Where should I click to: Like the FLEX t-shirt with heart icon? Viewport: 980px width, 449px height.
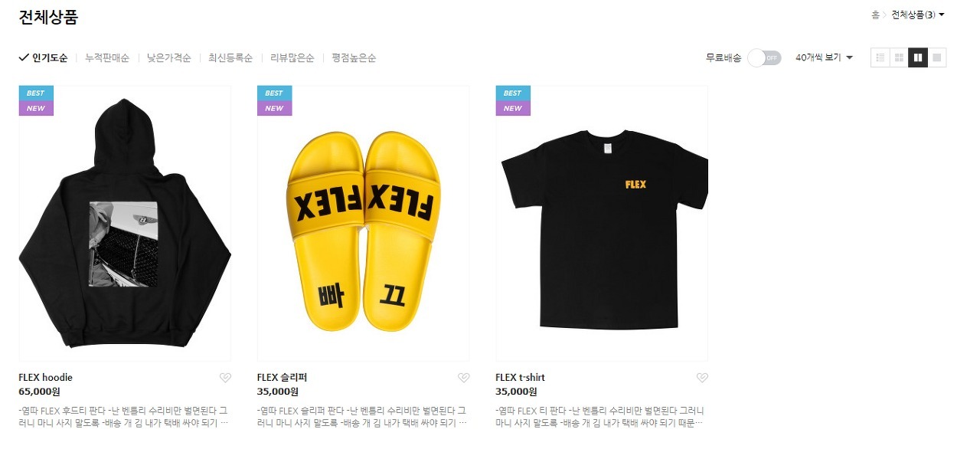[x=702, y=378]
